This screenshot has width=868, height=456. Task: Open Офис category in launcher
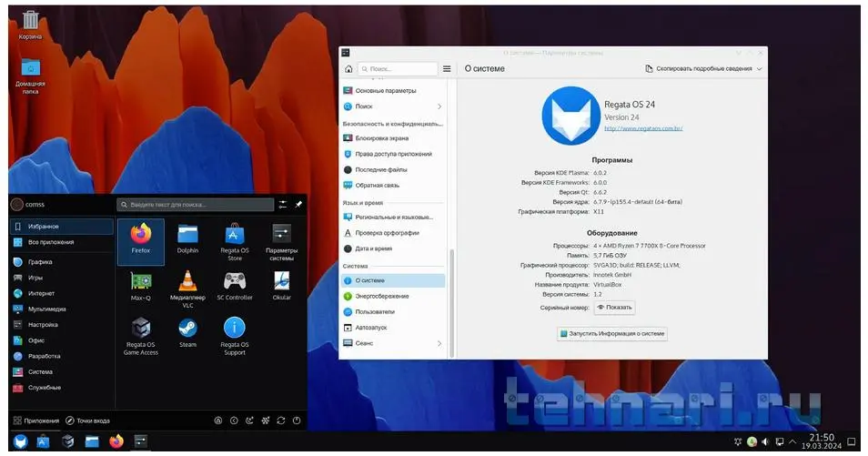[x=62, y=340]
